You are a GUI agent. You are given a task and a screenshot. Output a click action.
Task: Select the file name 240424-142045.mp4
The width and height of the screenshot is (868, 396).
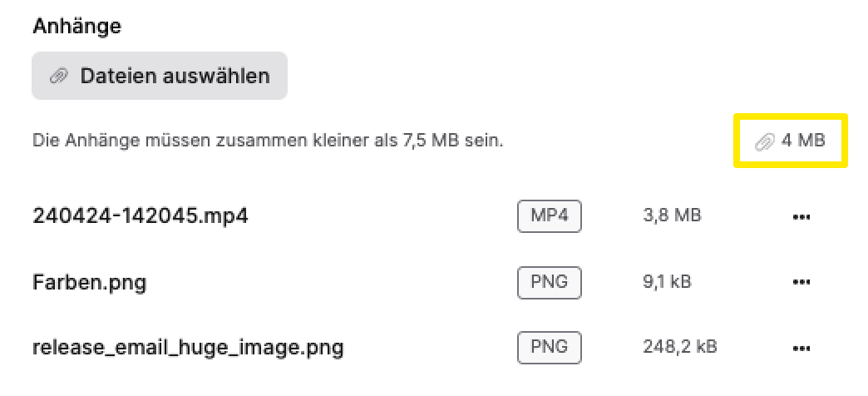click(141, 216)
